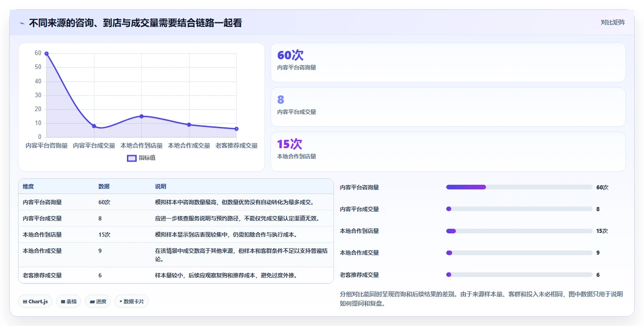Click the 内容平台咨询量 progress bar
The height and width of the screenshot is (326, 644).
(x=519, y=187)
